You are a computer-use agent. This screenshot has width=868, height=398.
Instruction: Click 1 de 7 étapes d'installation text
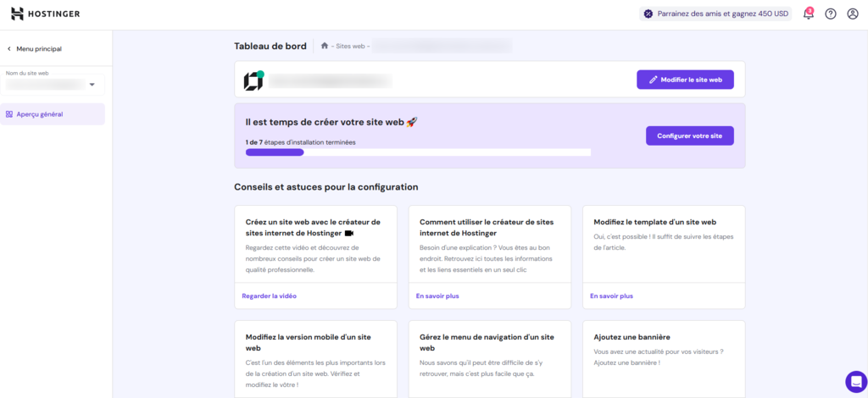tap(301, 142)
